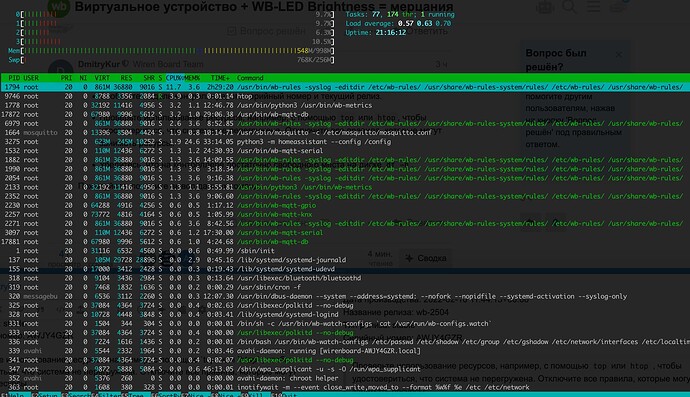Toggle the 'Вопрос решён' checkbox on the forum page
Screen dimensions: 690x397
[x=231, y=31]
